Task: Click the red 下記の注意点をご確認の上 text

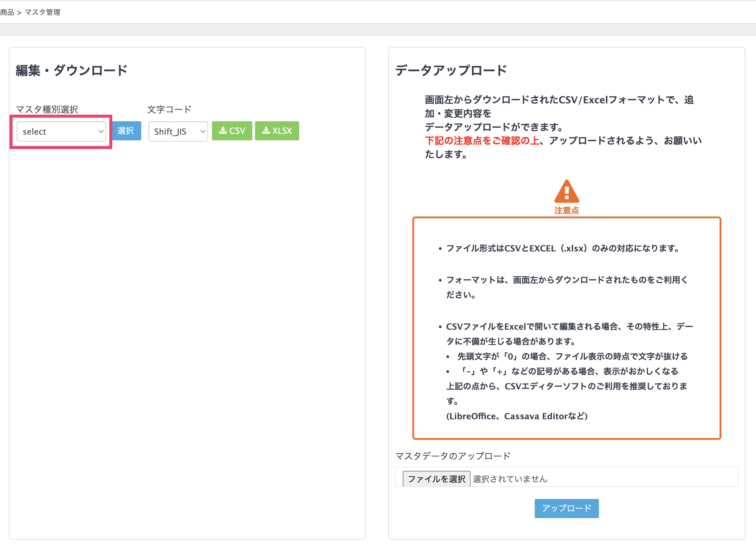Action: (482, 141)
